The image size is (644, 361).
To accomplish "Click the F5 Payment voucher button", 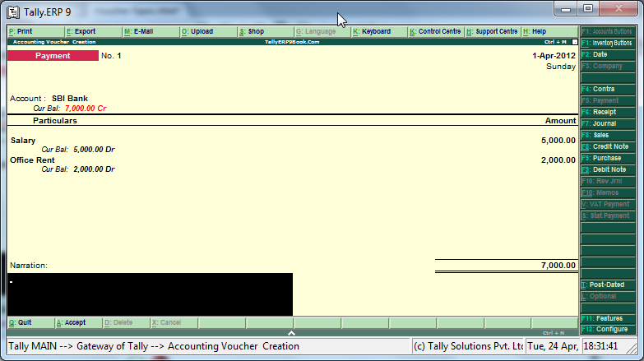I will click(x=608, y=100).
